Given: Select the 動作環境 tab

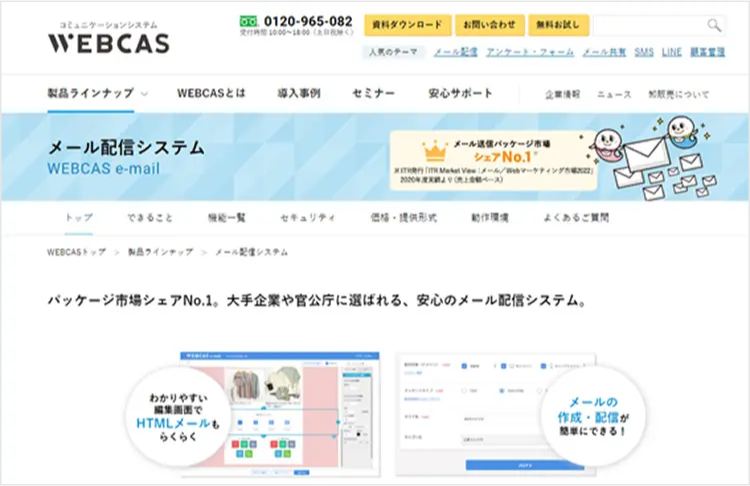Looking at the screenshot, I should tap(490, 218).
